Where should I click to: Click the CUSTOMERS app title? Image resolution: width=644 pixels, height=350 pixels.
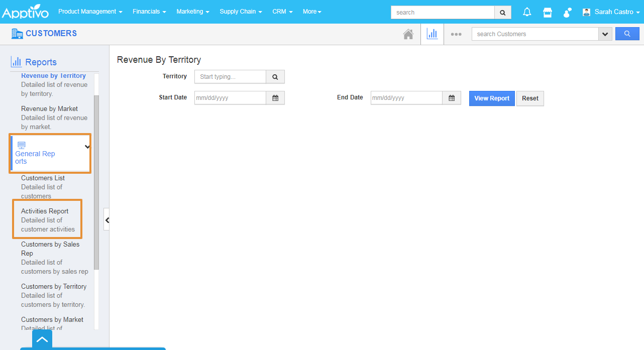pos(51,33)
